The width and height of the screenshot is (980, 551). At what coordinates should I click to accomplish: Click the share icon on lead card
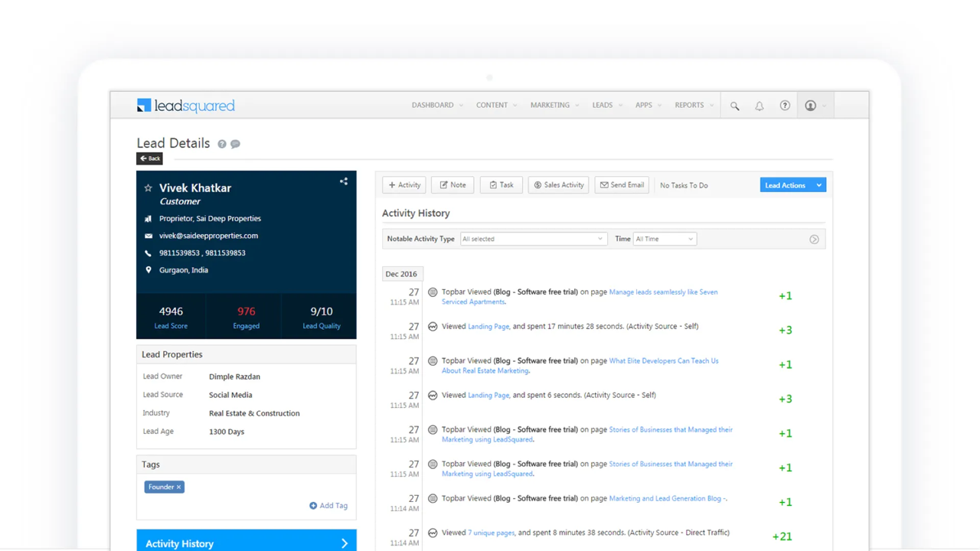344,181
